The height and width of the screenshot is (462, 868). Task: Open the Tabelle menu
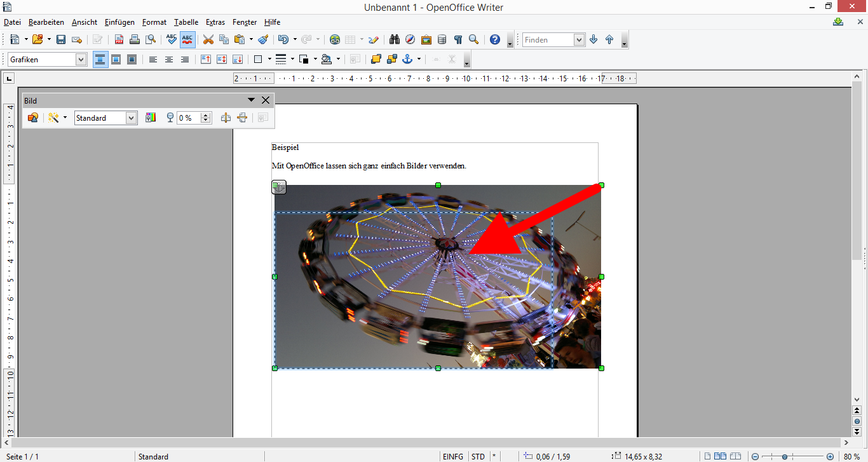tap(186, 22)
